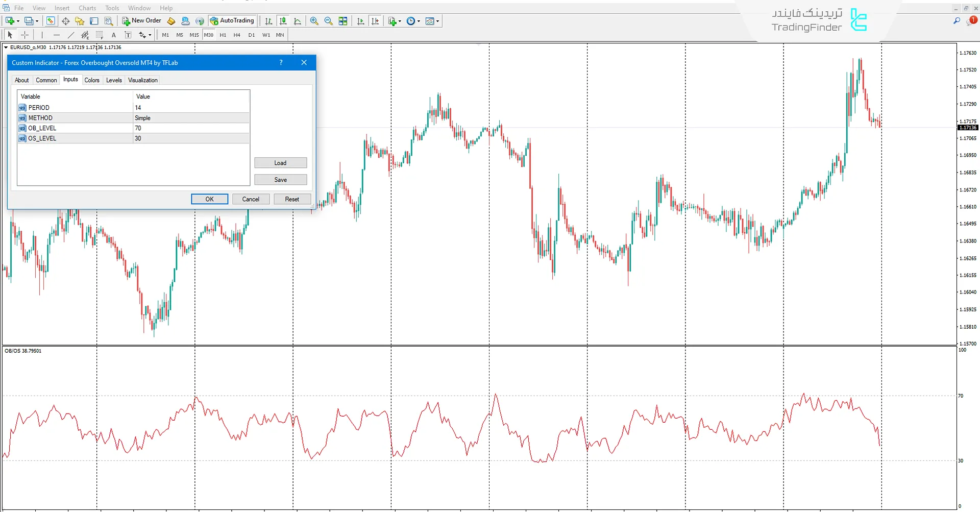The height and width of the screenshot is (512, 980).
Task: Toggle AutoTrading on
Action: tap(232, 21)
